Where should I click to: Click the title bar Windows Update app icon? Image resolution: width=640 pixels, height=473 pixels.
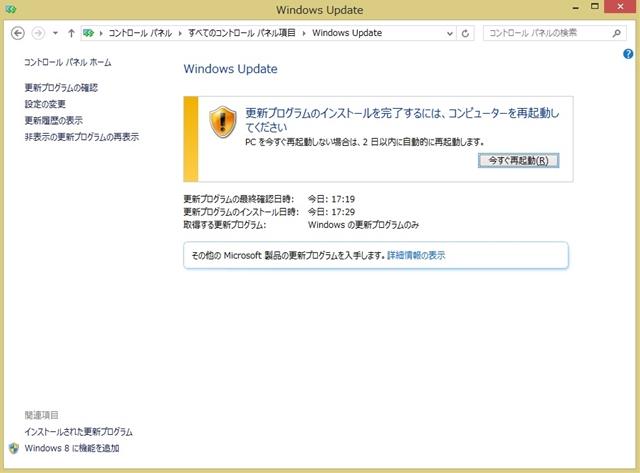pos(11,9)
